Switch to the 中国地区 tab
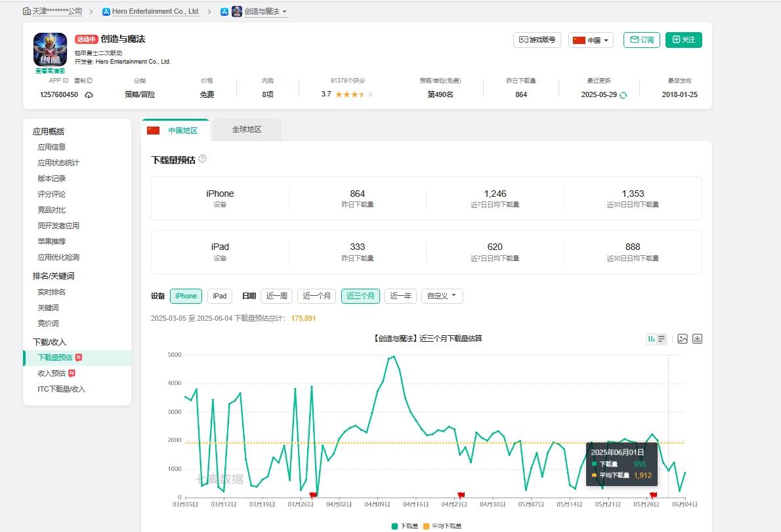This screenshot has width=781, height=532. [x=175, y=131]
